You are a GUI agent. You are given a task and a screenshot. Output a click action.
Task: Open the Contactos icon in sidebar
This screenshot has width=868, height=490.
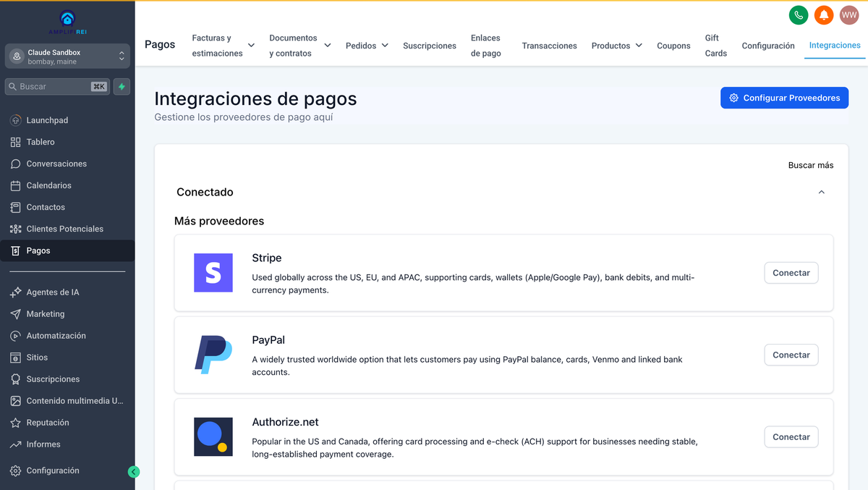[16, 207]
